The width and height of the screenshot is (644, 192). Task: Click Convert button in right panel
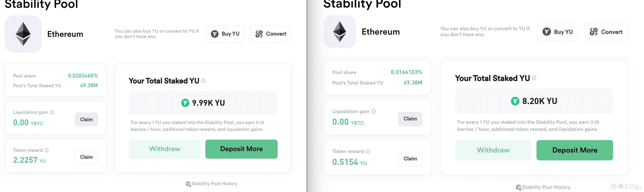pos(606,32)
